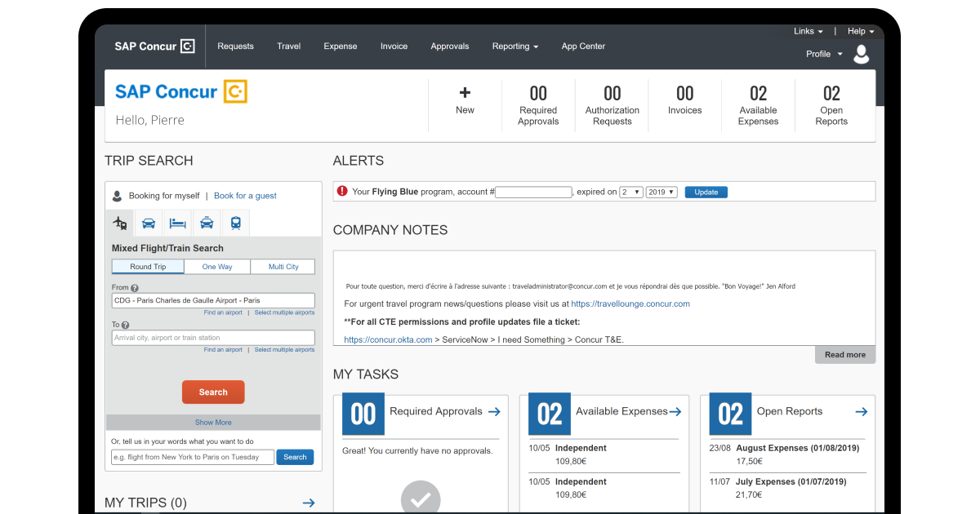980x514 pixels.
Task: Open the Reporting dropdown menu
Action: coord(514,47)
